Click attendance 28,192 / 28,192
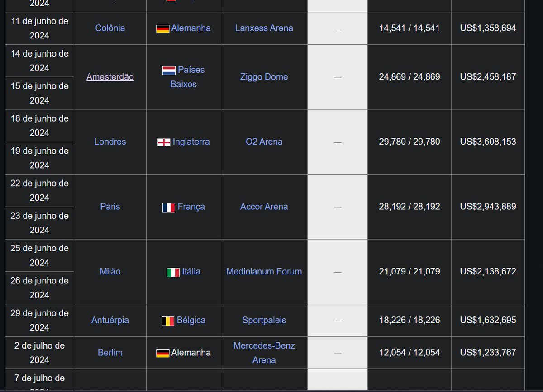 pyautogui.click(x=410, y=207)
